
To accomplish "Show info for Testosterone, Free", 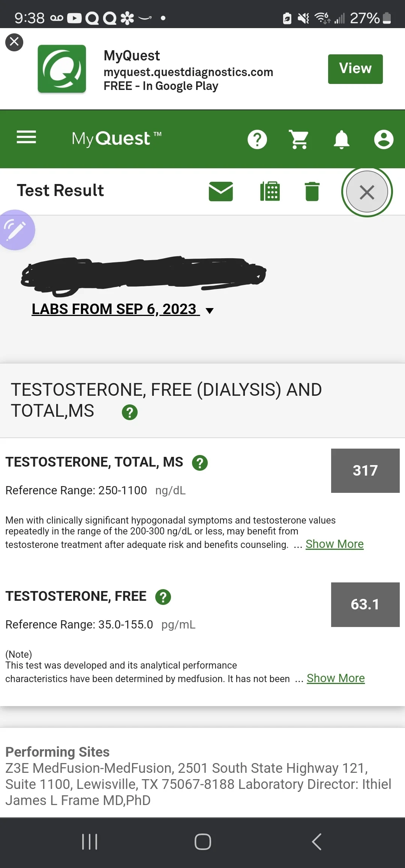I will tap(163, 597).
